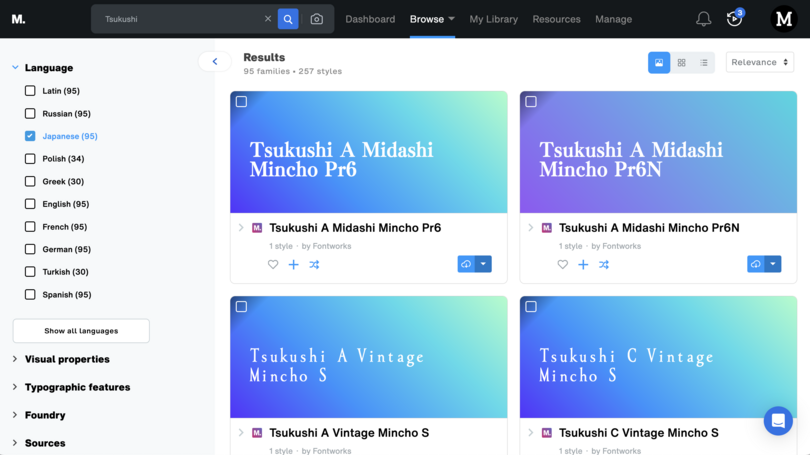Click Monotype badge beside Tsukushi C Vintage Mincho S
Image resolution: width=810 pixels, height=455 pixels.
coord(547,433)
